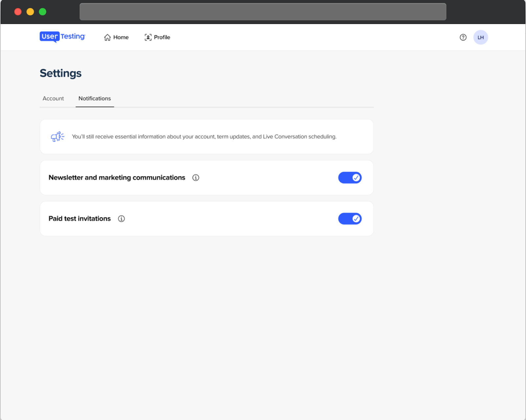Click the browser address bar
Image resolution: width=526 pixels, height=420 pixels.
[263, 12]
